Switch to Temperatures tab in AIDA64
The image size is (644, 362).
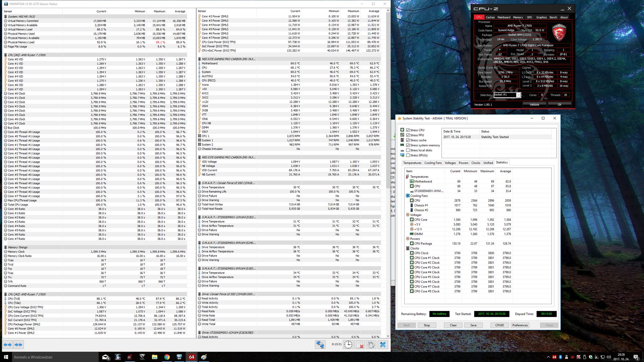pyautogui.click(x=412, y=163)
